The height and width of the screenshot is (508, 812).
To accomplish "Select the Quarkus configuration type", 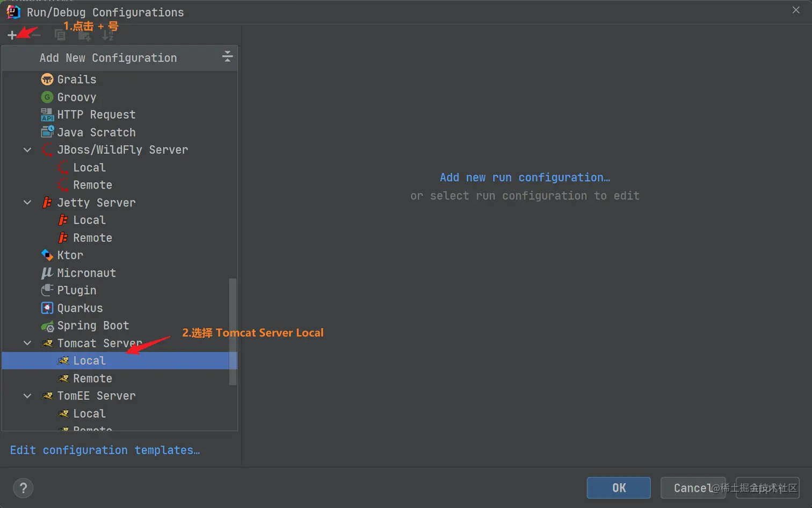I will pyautogui.click(x=119, y=308).
